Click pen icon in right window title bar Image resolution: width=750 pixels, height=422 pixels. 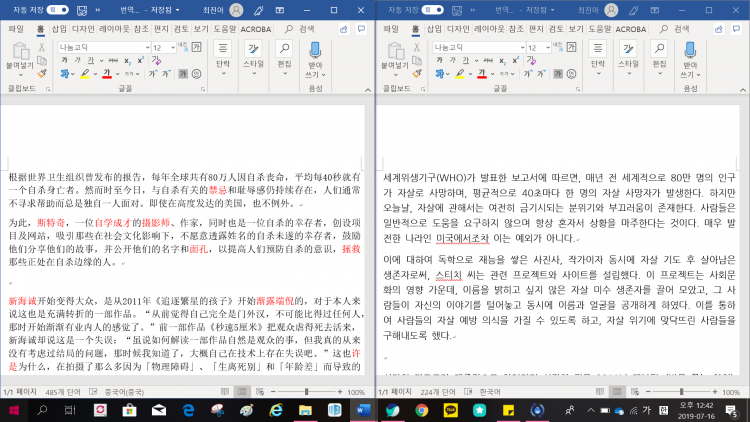click(x=634, y=10)
